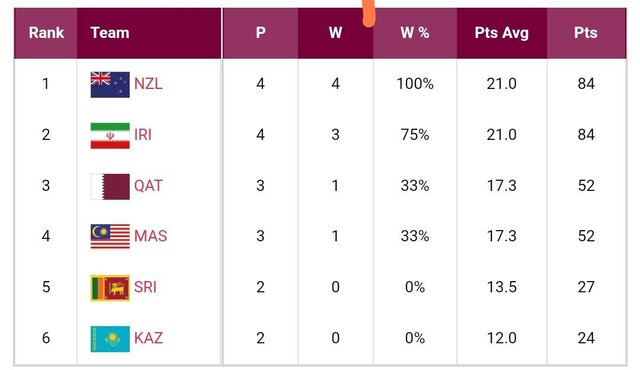Sort by the Rank column header
This screenshot has width=640, height=370.
click(x=46, y=33)
